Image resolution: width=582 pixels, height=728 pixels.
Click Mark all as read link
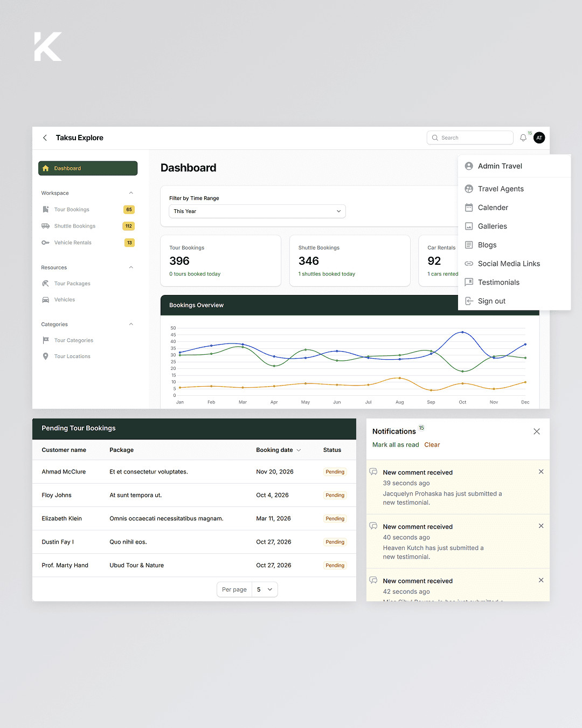(396, 445)
